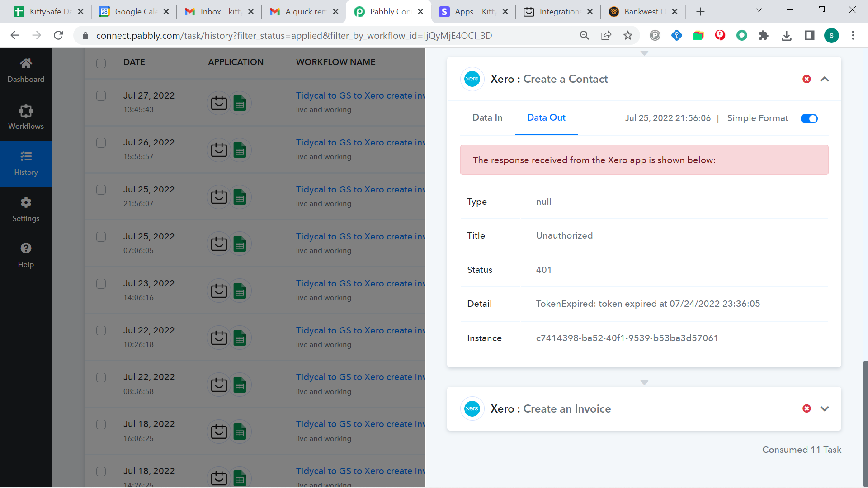This screenshot has height=488, width=868.
Task: Toggle the Simple Format switch
Action: pyautogui.click(x=809, y=118)
